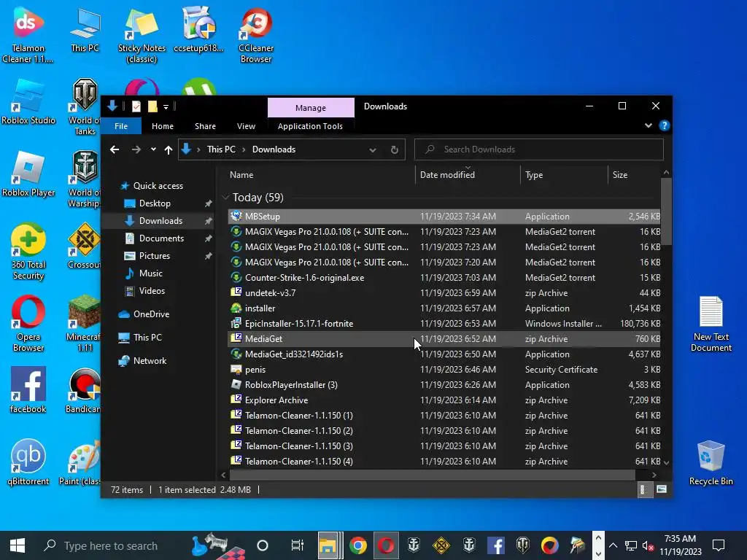Select Quick access in navigation pane
Viewport: 747px width, 560px height.
158,186
